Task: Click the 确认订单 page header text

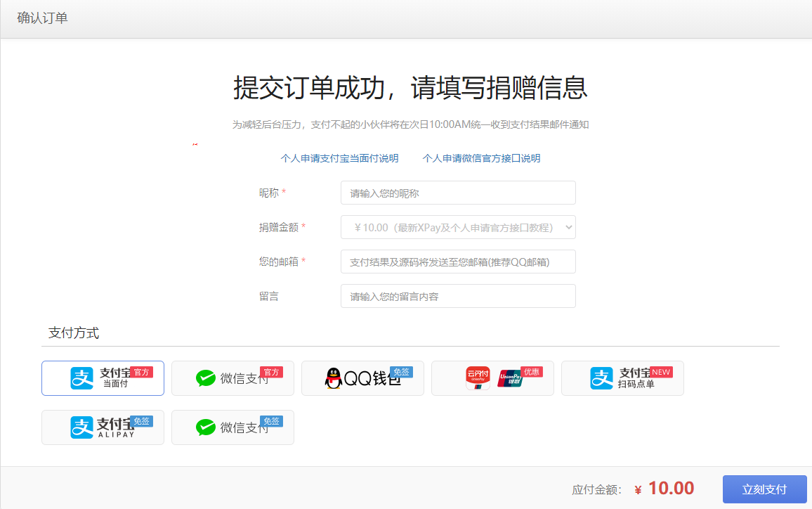Action: pyautogui.click(x=42, y=18)
